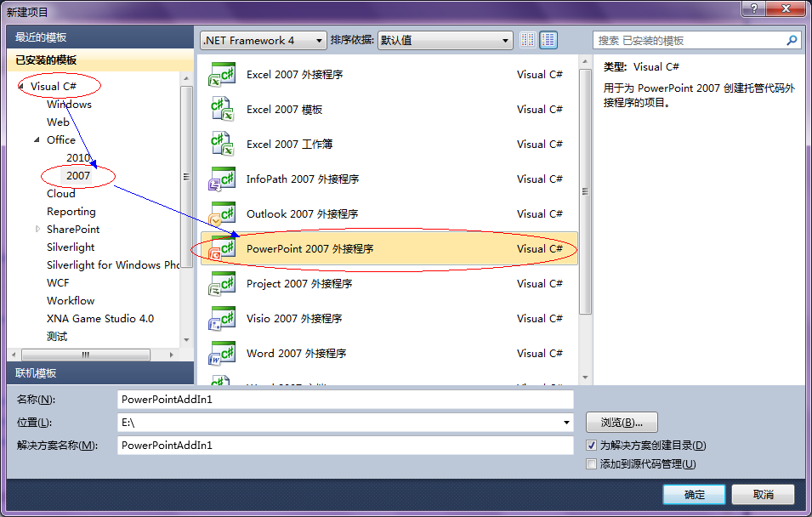The height and width of the screenshot is (517, 812).
Task: Open the help question mark button
Action: pos(753,8)
